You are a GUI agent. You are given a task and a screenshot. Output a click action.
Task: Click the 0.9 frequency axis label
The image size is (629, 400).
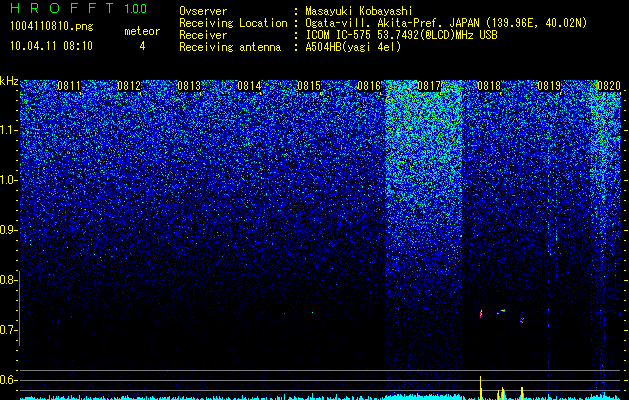click(7, 230)
